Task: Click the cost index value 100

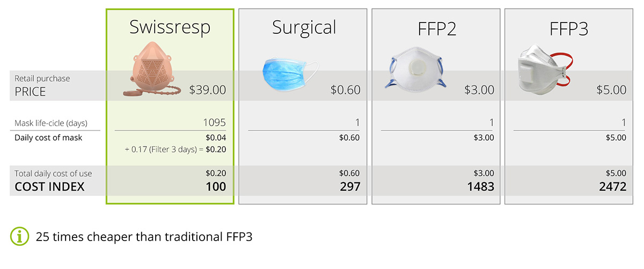Action: (216, 187)
